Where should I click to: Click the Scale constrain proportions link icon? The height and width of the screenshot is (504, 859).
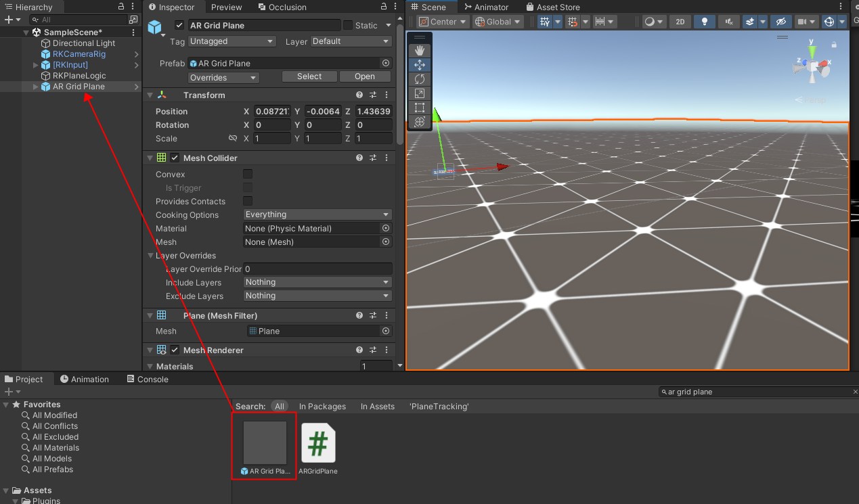[233, 139]
